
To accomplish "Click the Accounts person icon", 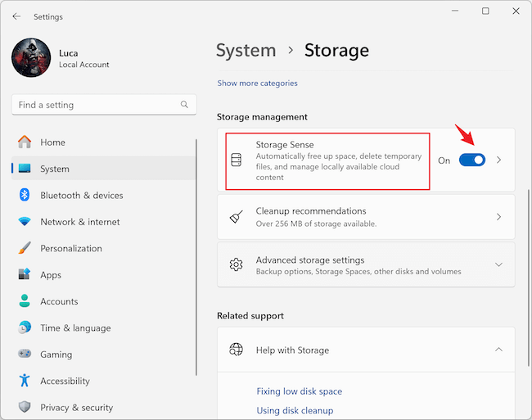I will pos(25,301).
